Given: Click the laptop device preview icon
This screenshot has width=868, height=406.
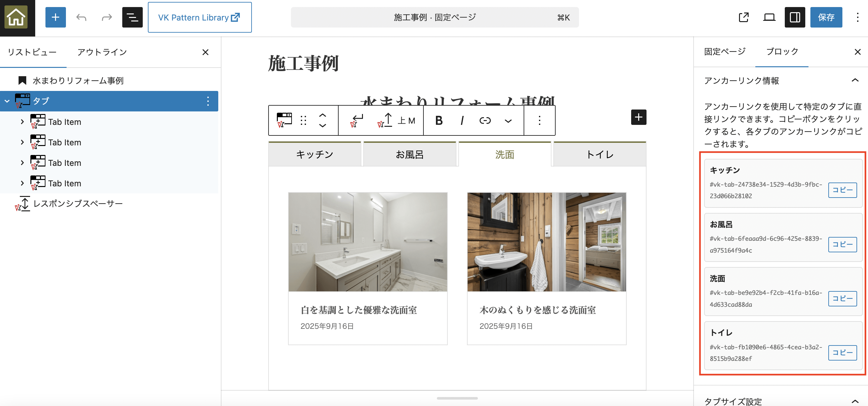Looking at the screenshot, I should pyautogui.click(x=769, y=17).
